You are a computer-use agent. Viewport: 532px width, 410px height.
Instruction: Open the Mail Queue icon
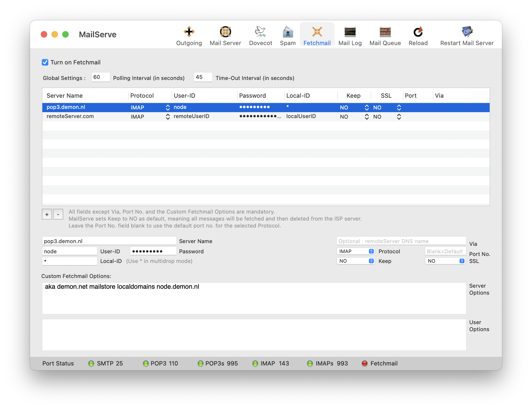[x=385, y=32]
